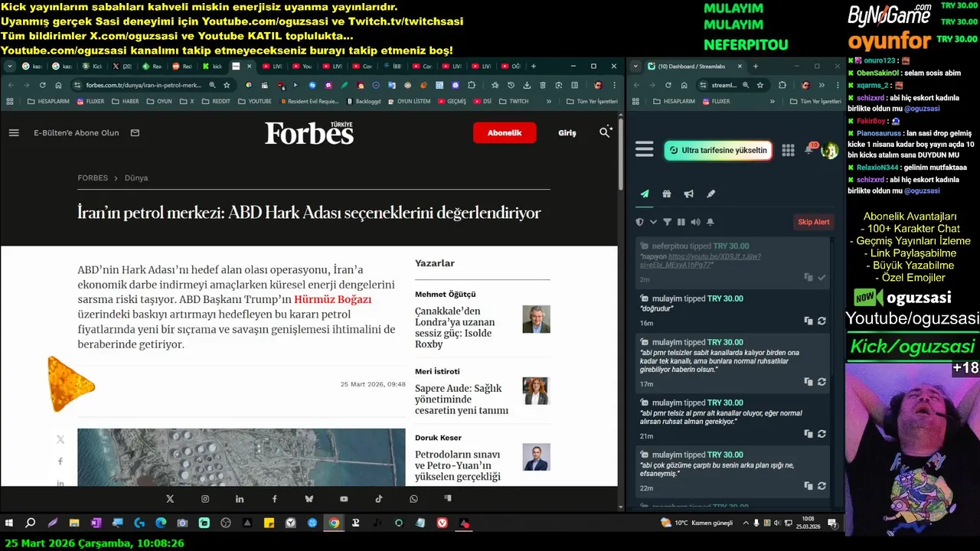Click the envelope icon beside E-Bülten'e Abone Olun

pos(135,132)
